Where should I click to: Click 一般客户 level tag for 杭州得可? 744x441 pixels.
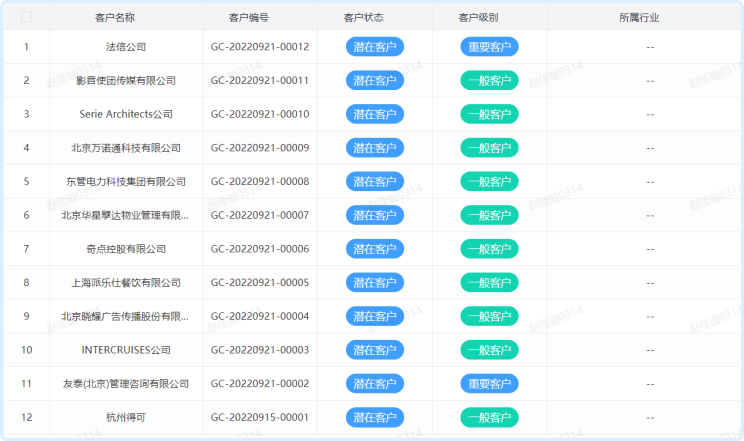489,417
